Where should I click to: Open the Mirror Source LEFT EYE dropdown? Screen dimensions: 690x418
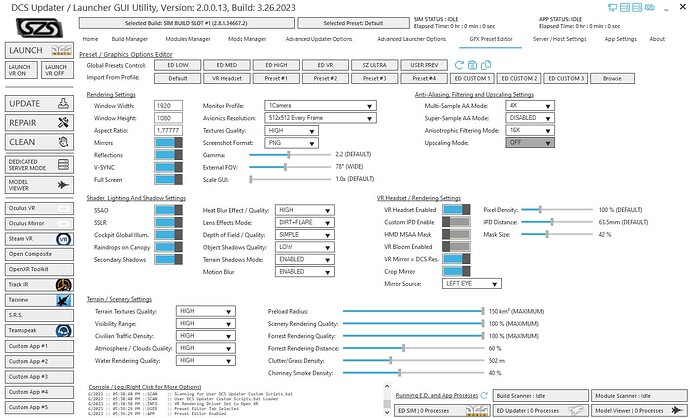[471, 284]
